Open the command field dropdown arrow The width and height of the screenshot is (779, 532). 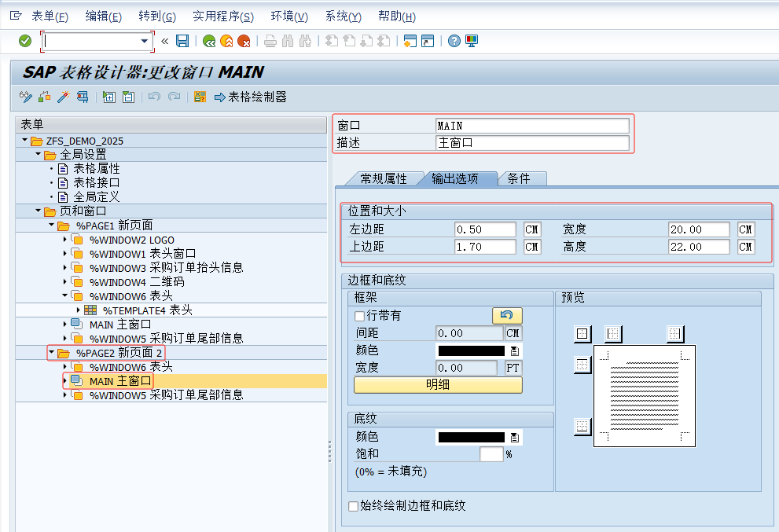(145, 41)
